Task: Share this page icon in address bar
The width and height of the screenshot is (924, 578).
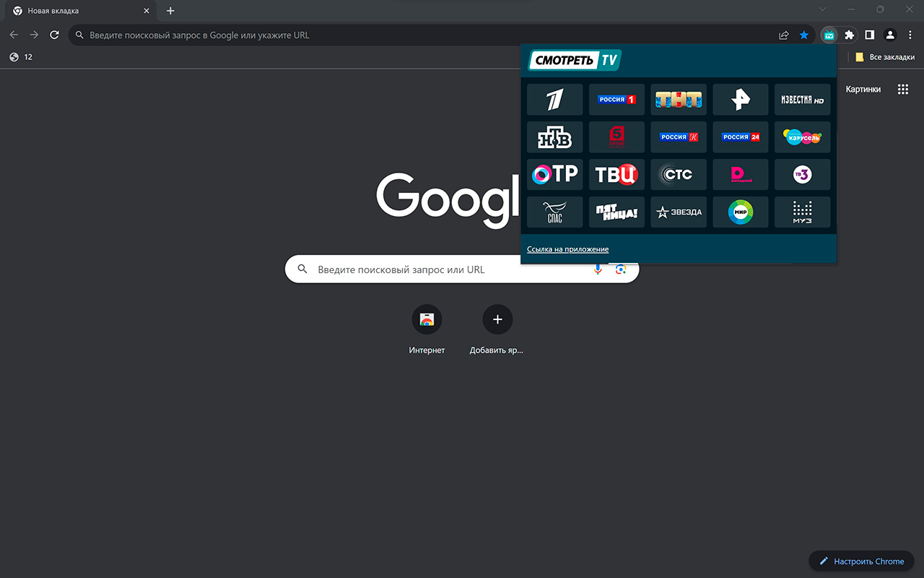Action: pos(784,35)
